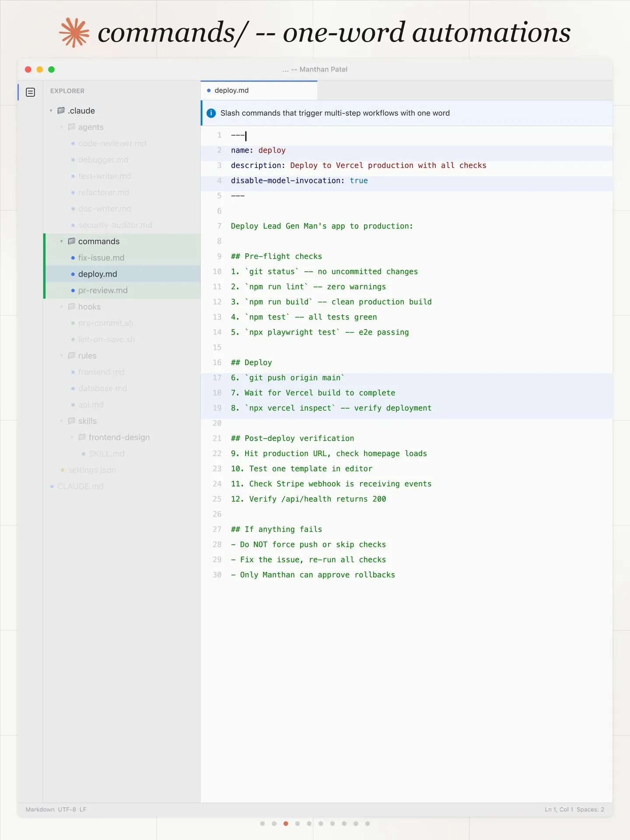Click the commands folder icon

pyautogui.click(x=72, y=241)
